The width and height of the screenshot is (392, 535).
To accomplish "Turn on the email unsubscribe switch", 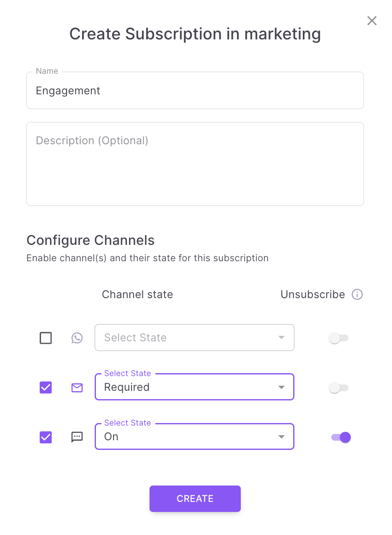I will (x=338, y=388).
